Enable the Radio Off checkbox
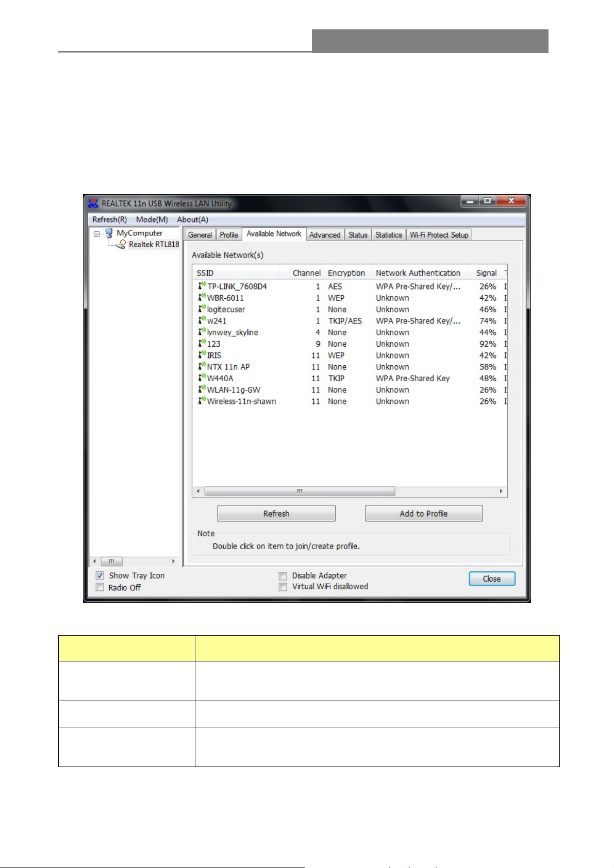The height and width of the screenshot is (868, 614). tap(100, 587)
